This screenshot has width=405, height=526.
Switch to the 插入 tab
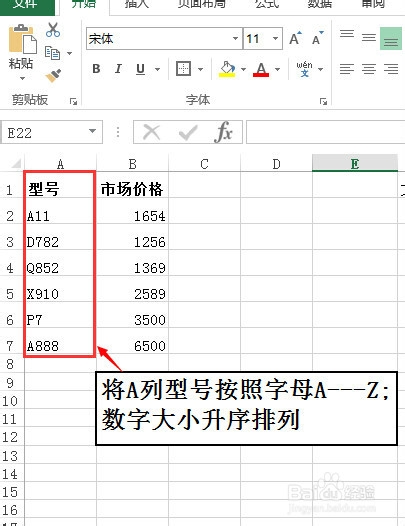click(137, 5)
